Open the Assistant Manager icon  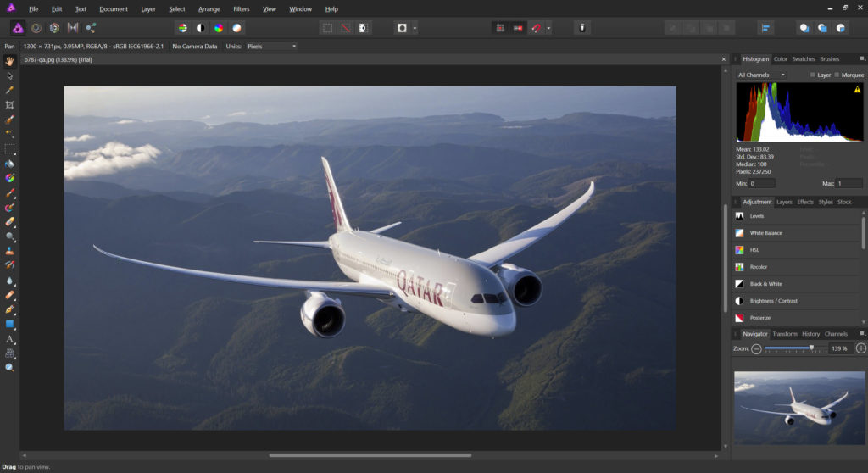(581, 28)
